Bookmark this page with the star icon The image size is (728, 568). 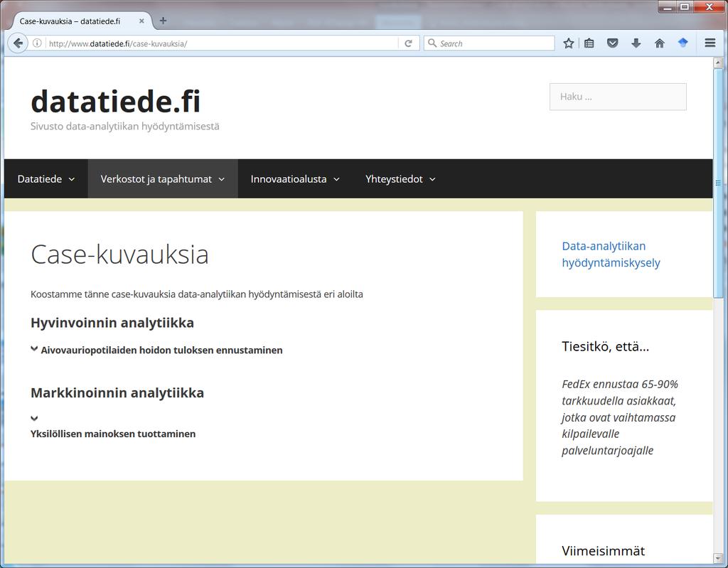click(568, 43)
